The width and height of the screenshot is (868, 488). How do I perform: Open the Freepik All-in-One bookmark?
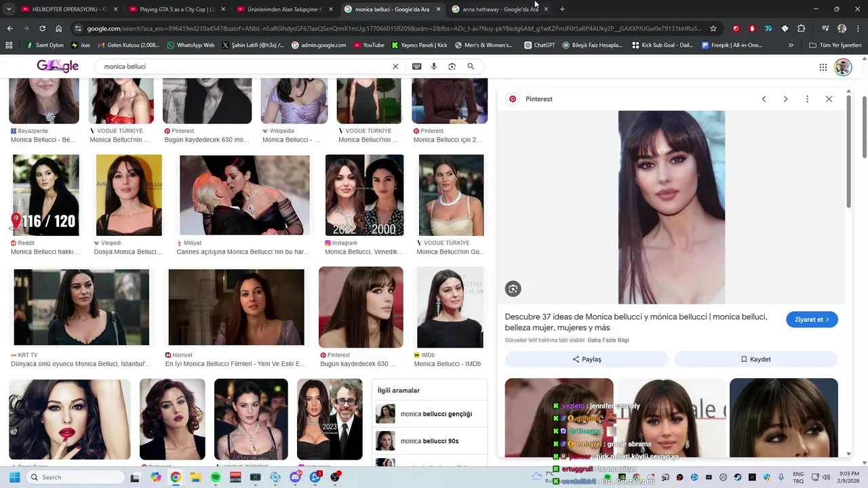pos(732,45)
